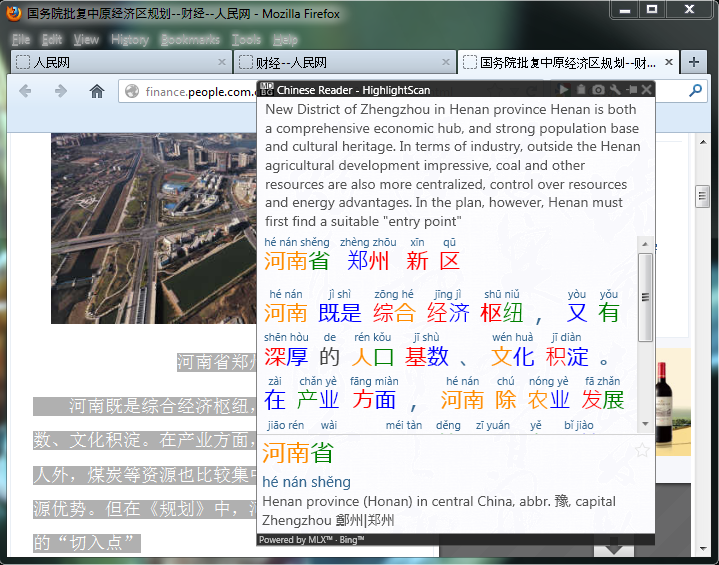The width and height of the screenshot is (719, 565).
Task: Click the MDBG logo icon in Chinese Reader
Action: [266, 89]
